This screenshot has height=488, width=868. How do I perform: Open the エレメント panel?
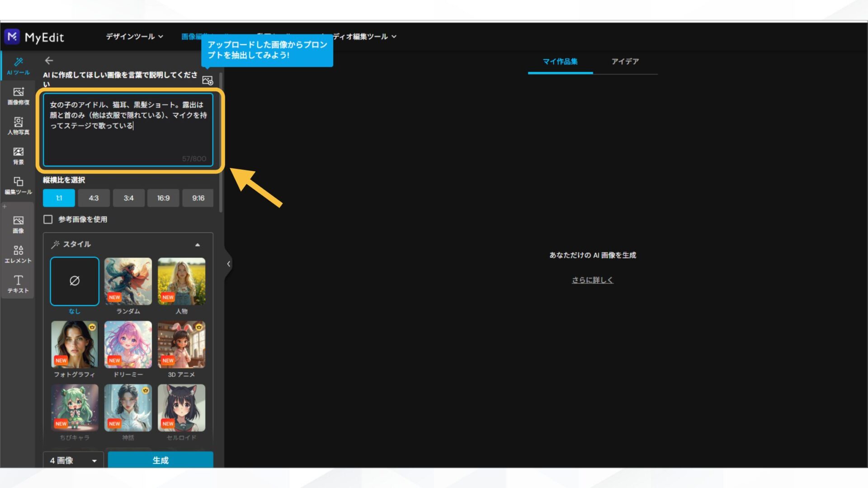click(18, 254)
